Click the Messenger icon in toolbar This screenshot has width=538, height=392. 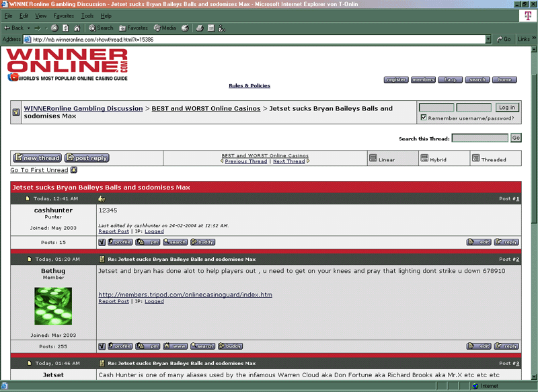(222, 28)
